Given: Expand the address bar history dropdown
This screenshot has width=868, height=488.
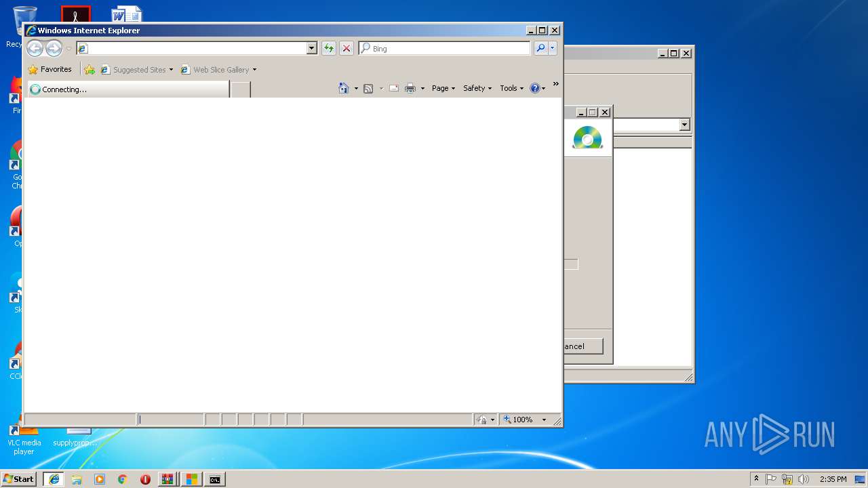Looking at the screenshot, I should point(312,48).
